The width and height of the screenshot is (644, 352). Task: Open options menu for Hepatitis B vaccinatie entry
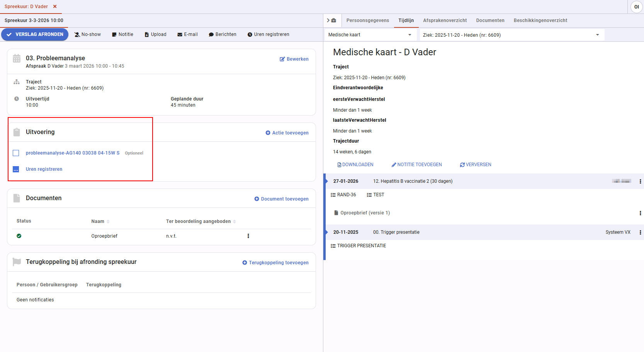point(640,181)
